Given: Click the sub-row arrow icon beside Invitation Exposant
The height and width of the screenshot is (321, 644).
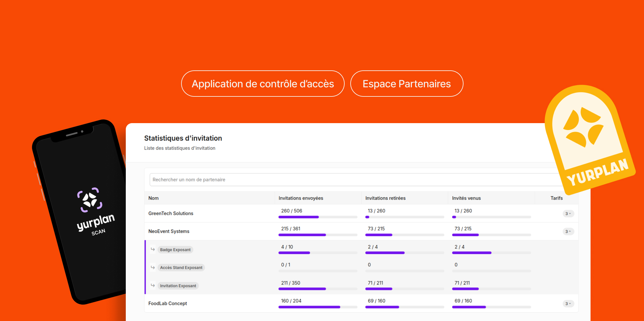Looking at the screenshot, I should click(x=153, y=286).
